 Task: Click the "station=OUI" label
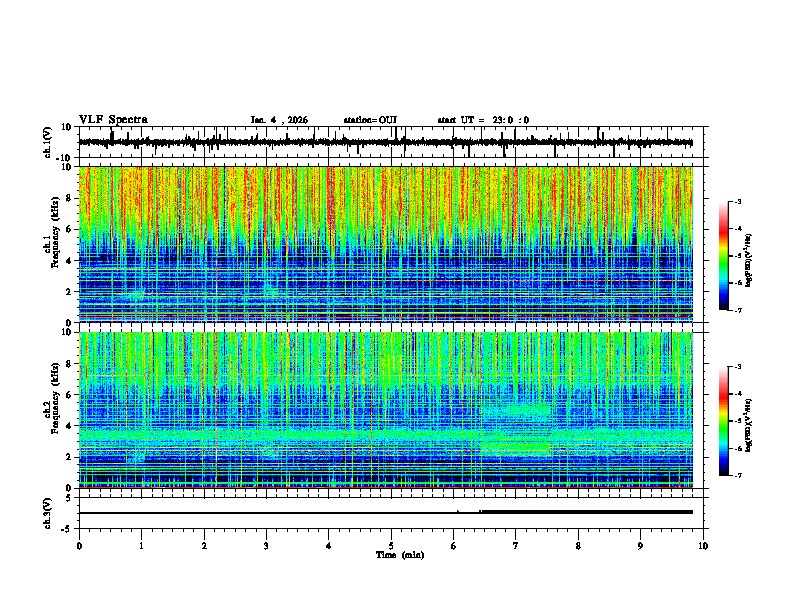(x=370, y=120)
